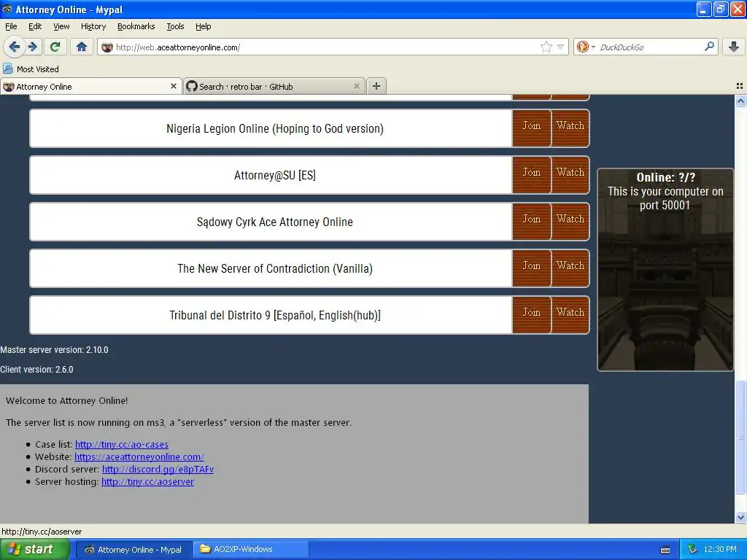Screen dimensions: 747x560
Task: Join Tribunal del Distrito 9 server
Action: tap(532, 315)
